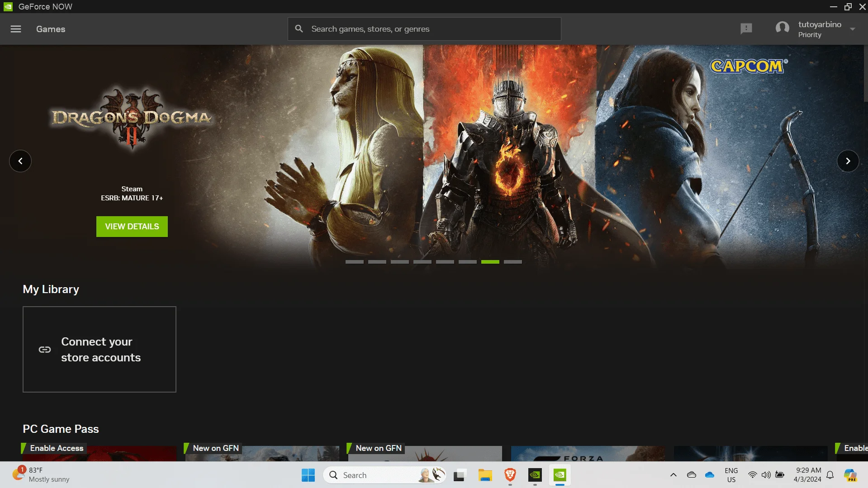Jump to the sixth carousel slide indicator
This screenshot has height=488, width=868.
click(468, 262)
